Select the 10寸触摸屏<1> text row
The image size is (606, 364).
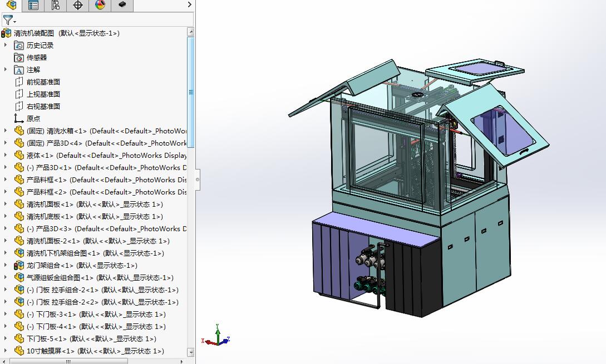(96, 351)
